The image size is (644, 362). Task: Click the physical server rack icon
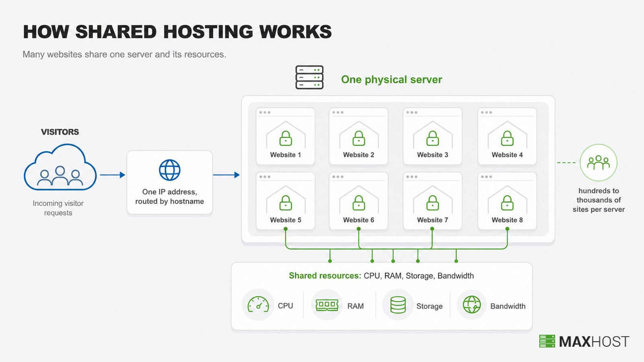pos(309,77)
